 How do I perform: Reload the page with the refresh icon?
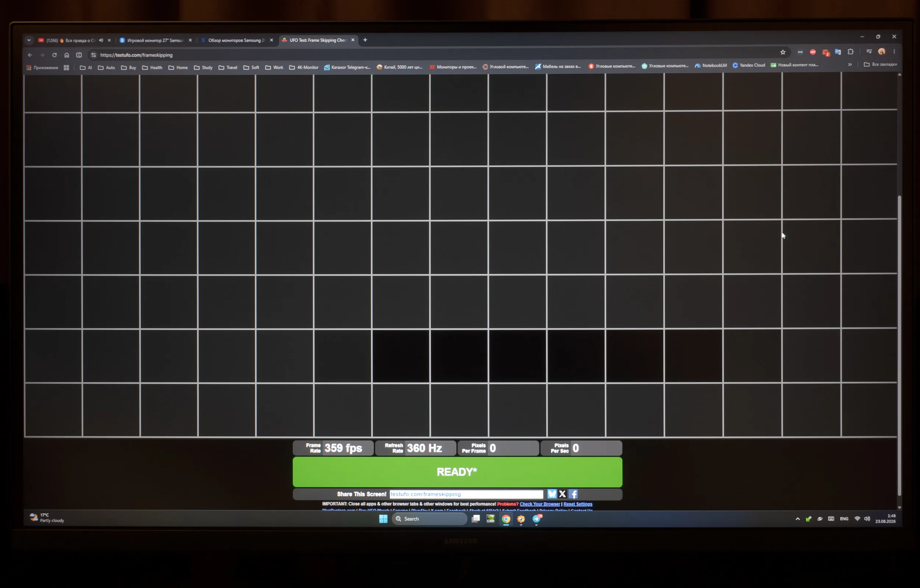[x=54, y=55]
